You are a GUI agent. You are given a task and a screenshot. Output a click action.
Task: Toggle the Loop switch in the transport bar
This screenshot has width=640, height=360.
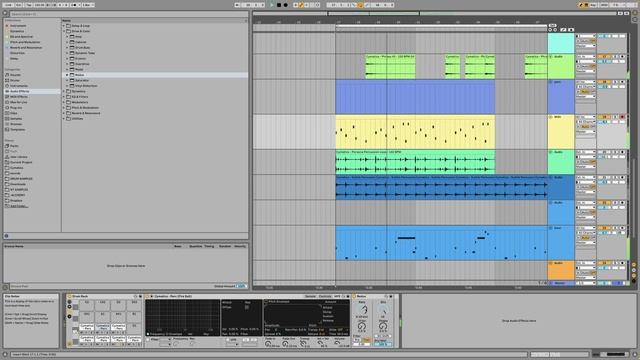coord(360,5)
